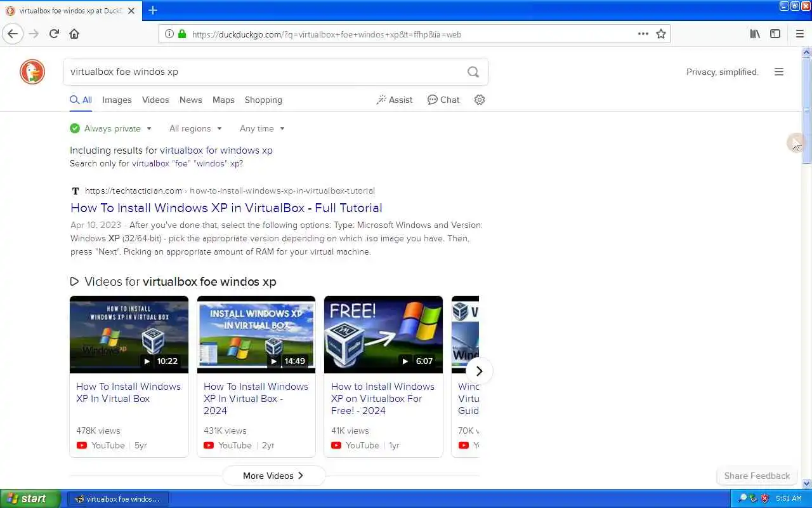812x508 pixels.
Task: Click the browser Forward arrow button
Action: click(34, 34)
